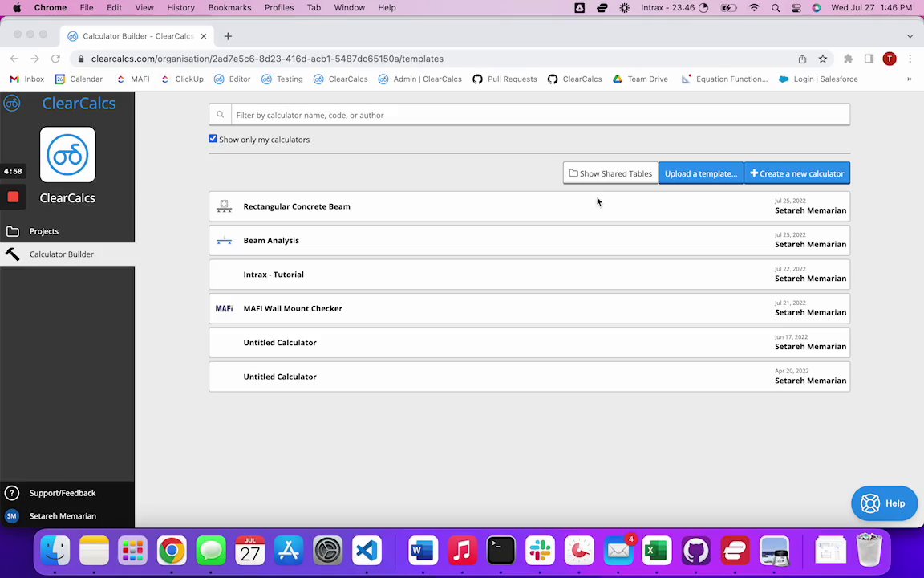This screenshot has height=578, width=924.
Task: Open the ClickUp bookmark
Action: pos(181,79)
